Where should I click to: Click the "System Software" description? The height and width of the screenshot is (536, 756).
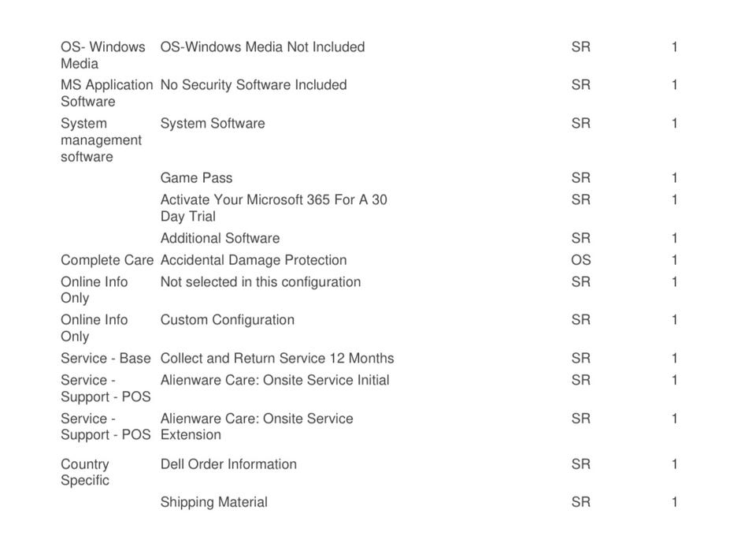(x=213, y=124)
